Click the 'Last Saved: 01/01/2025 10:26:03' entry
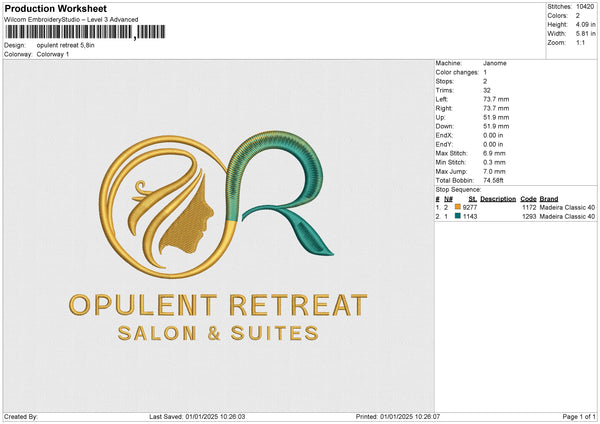600x424 pixels. [x=197, y=417]
